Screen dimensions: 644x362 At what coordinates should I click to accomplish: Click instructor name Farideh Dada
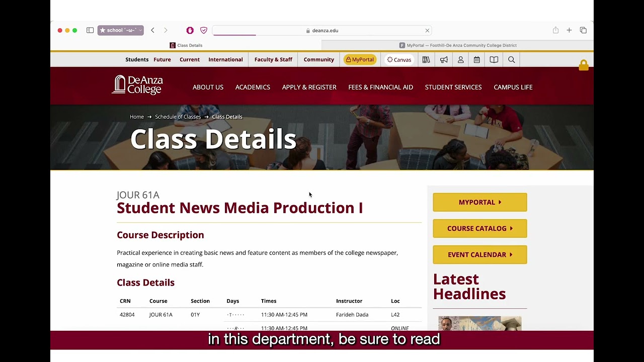point(352,315)
